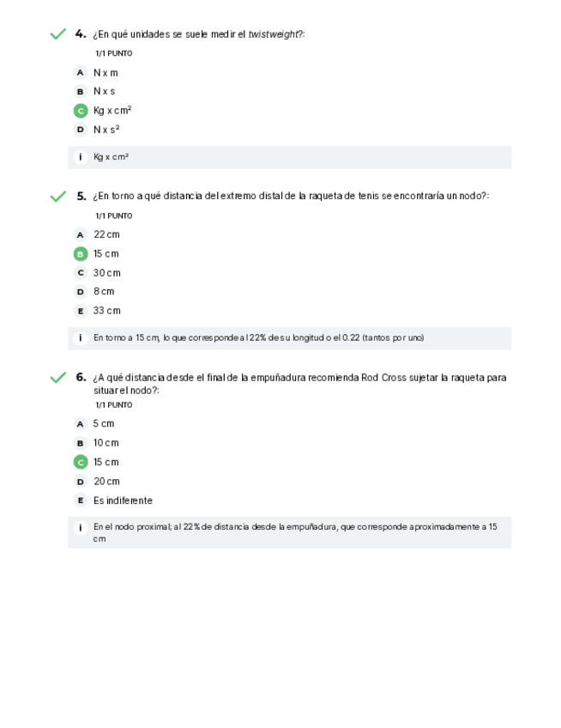Select option B '10 cm' in question 6
The image size is (561, 728).
pyautogui.click(x=81, y=443)
